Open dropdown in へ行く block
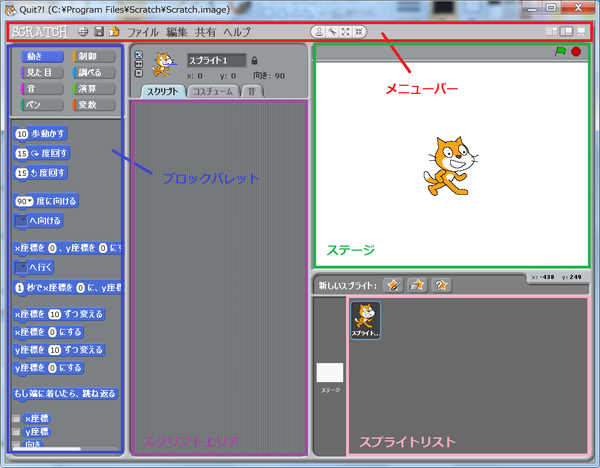The height and width of the screenshot is (468, 600). (22, 267)
